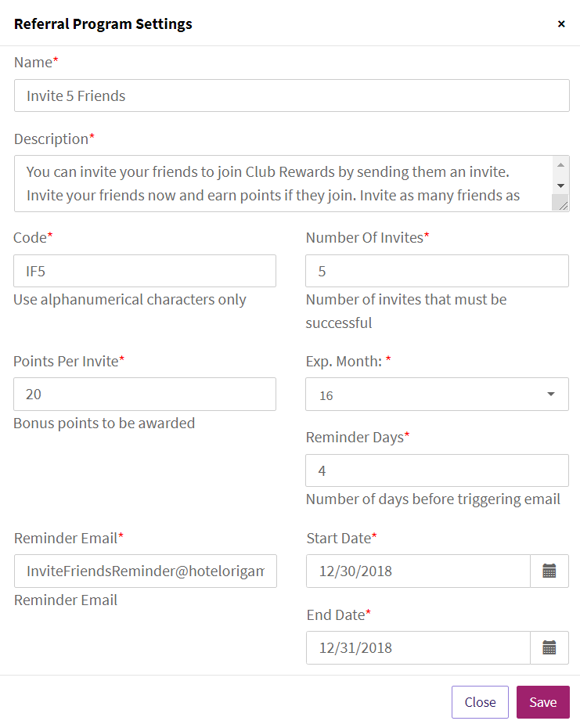Click the Referral Program Settings title

pos(103,23)
